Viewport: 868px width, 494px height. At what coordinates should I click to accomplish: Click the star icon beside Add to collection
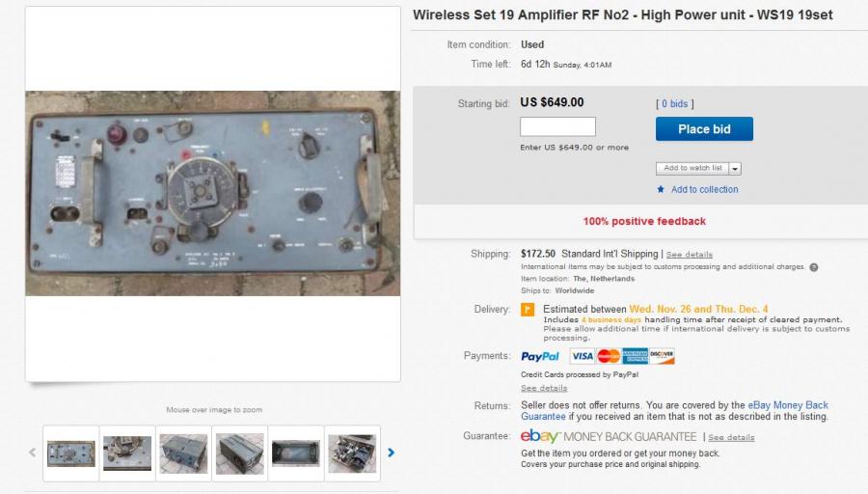click(661, 189)
